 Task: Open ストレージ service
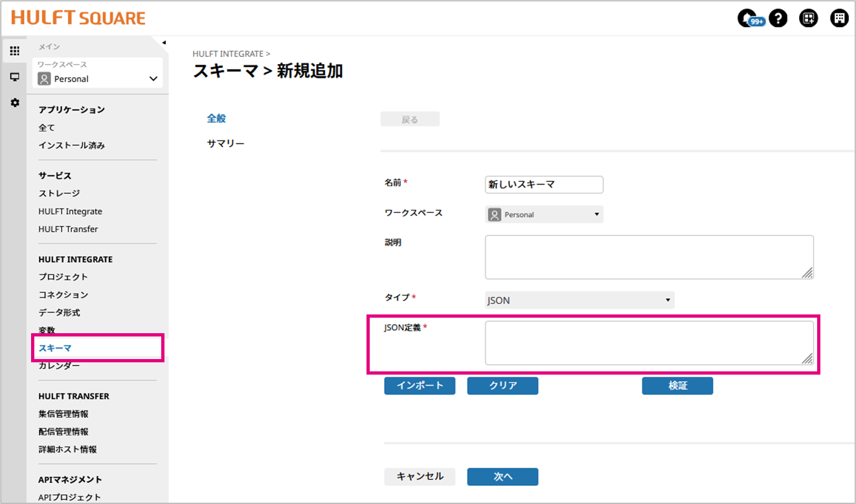[x=59, y=193]
